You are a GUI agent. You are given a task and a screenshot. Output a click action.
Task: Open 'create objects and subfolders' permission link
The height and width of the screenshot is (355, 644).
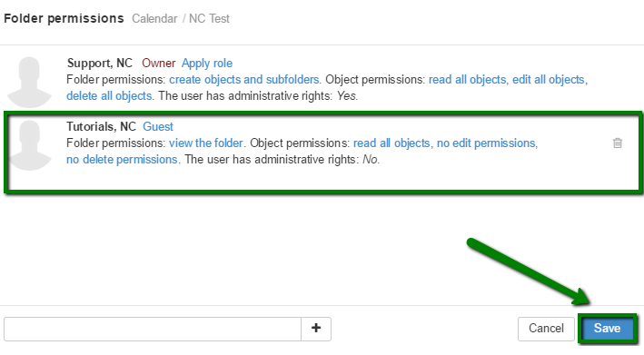click(244, 79)
